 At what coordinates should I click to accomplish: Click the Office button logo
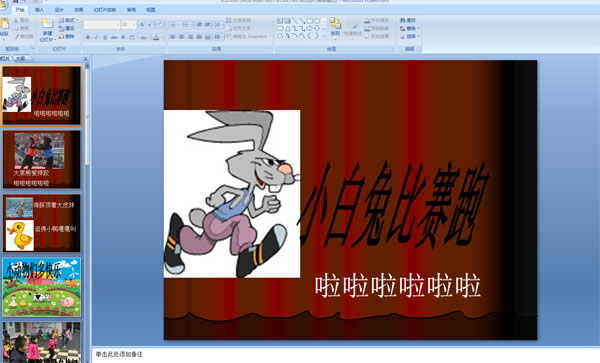pyautogui.click(x=3, y=5)
